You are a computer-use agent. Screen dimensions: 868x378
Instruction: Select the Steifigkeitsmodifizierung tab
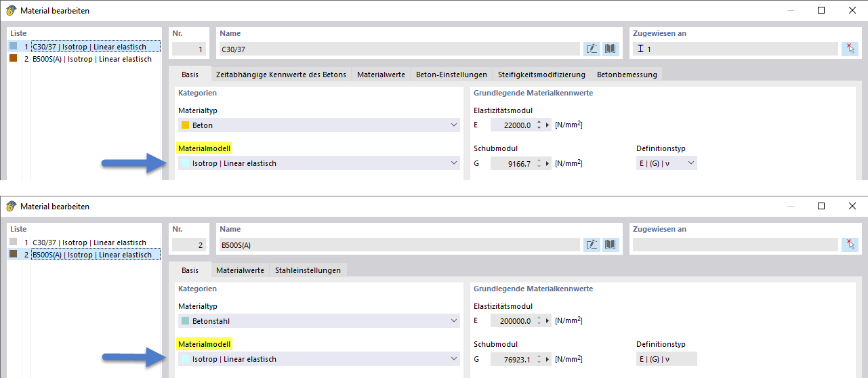point(541,75)
